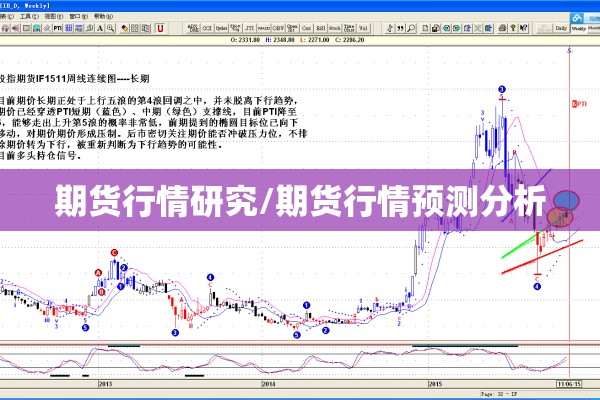Click the red PTI label on chart
The image size is (600, 400).
[x=579, y=104]
